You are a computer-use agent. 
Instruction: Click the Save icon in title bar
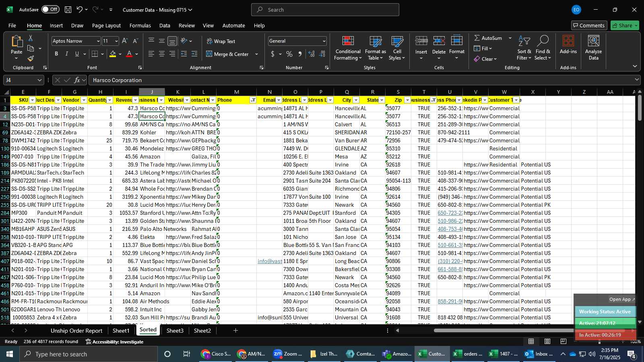pos(68,10)
